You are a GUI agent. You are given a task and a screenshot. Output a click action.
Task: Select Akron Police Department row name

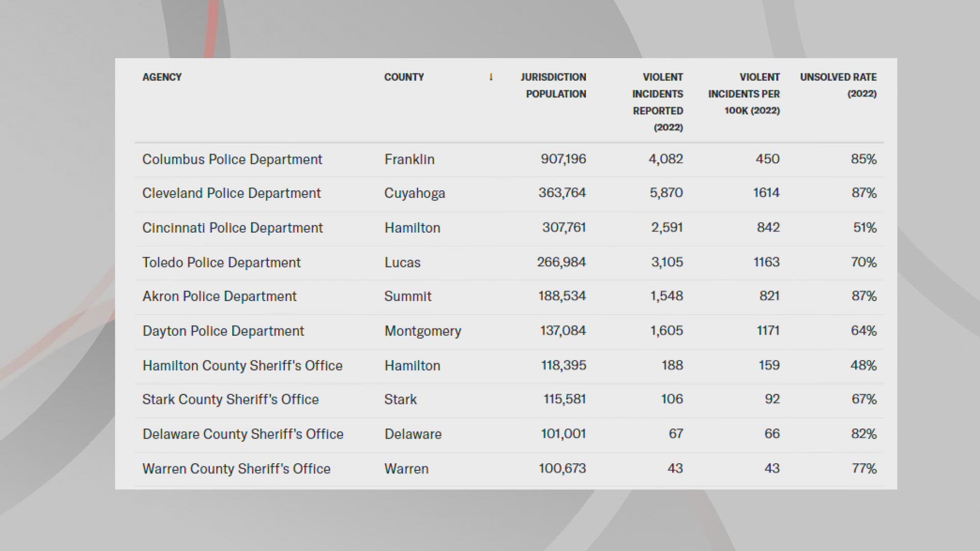[x=219, y=296]
